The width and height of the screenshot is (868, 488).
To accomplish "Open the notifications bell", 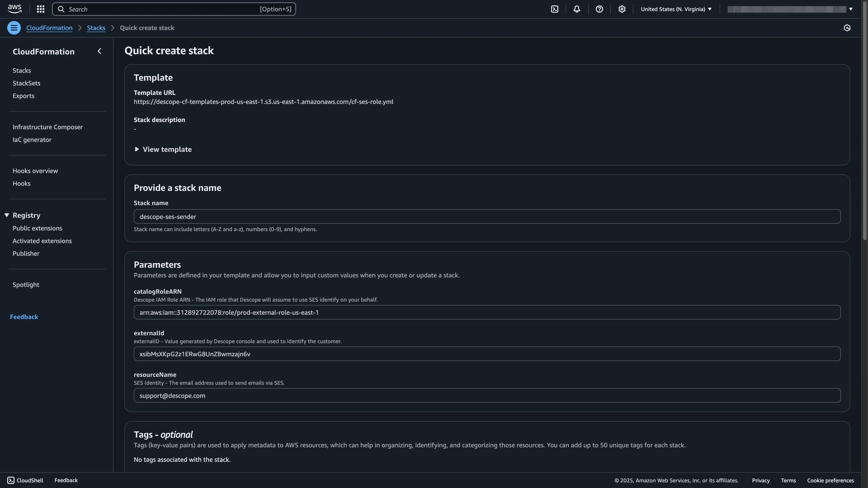I will pyautogui.click(x=577, y=9).
